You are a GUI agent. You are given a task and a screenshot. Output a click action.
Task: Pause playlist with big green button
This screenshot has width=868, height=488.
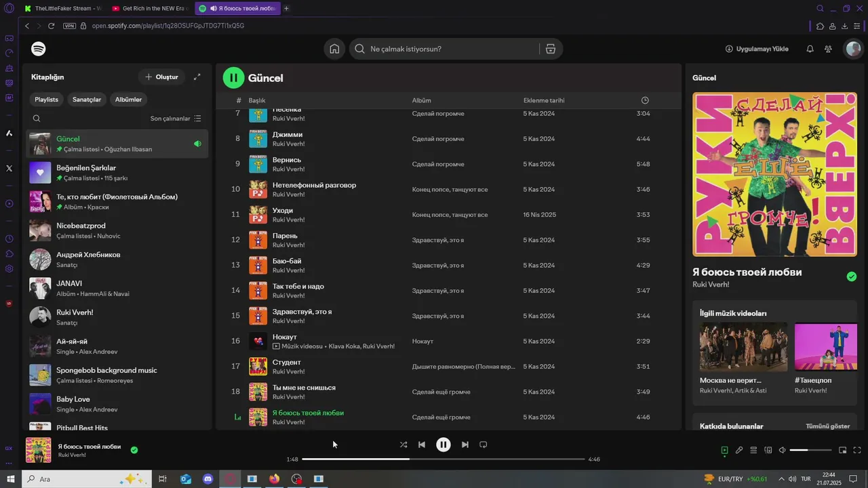233,78
